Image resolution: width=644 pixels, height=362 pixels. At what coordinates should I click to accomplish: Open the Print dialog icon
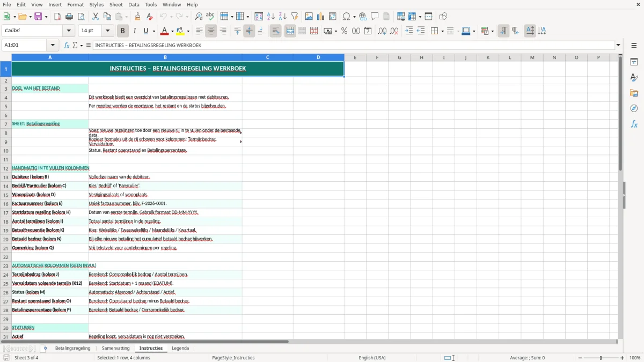pos(69,16)
